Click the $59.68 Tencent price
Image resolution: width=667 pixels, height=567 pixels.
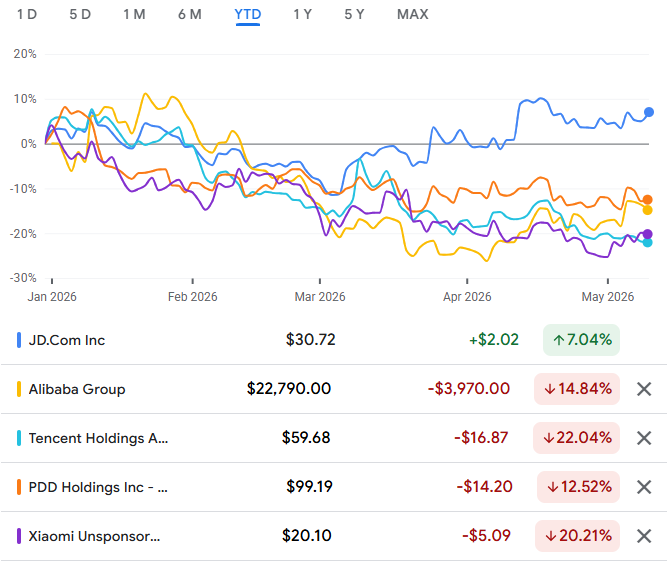tap(306, 438)
